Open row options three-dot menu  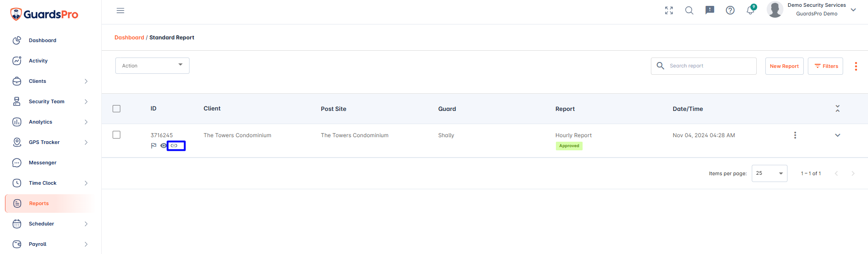pyautogui.click(x=795, y=135)
